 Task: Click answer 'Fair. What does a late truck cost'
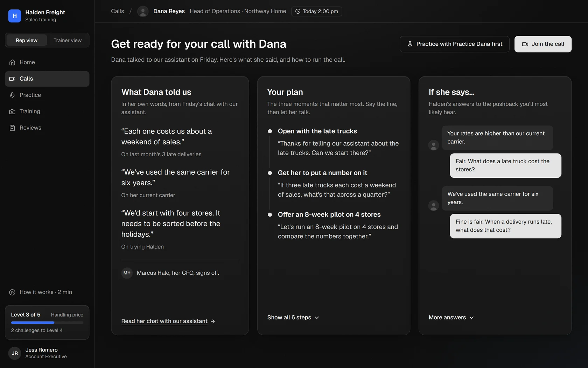point(505,165)
